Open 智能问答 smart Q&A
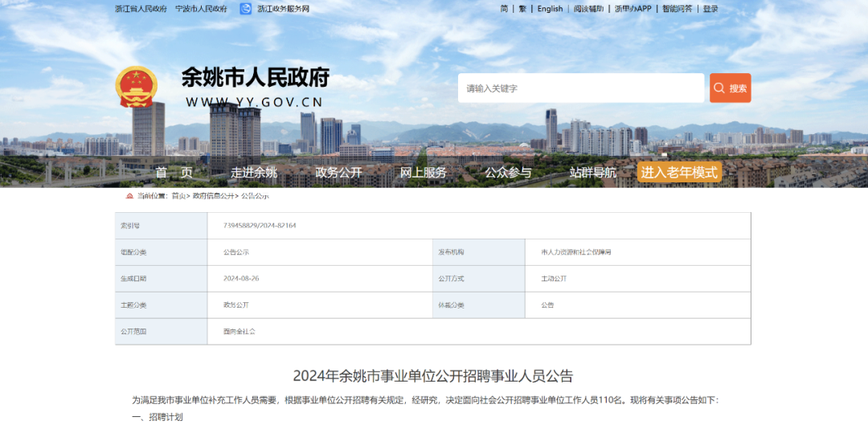 pos(677,9)
